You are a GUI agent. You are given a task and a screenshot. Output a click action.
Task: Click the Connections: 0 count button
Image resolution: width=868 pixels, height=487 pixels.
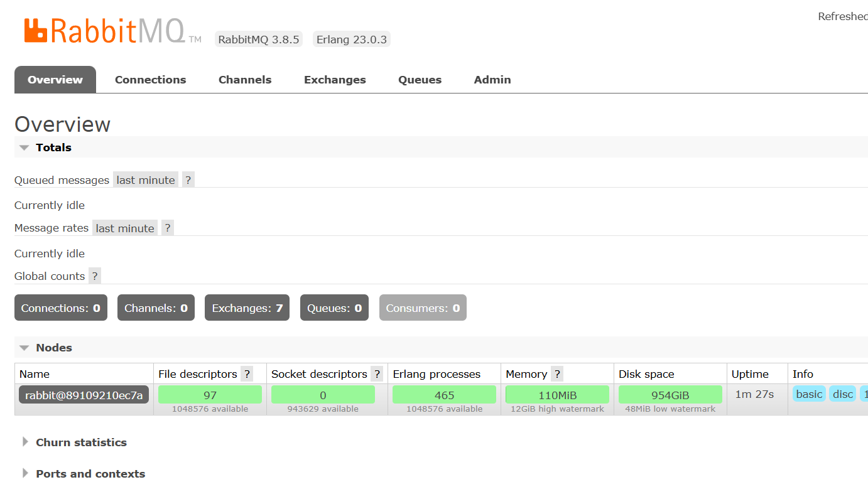coord(61,308)
